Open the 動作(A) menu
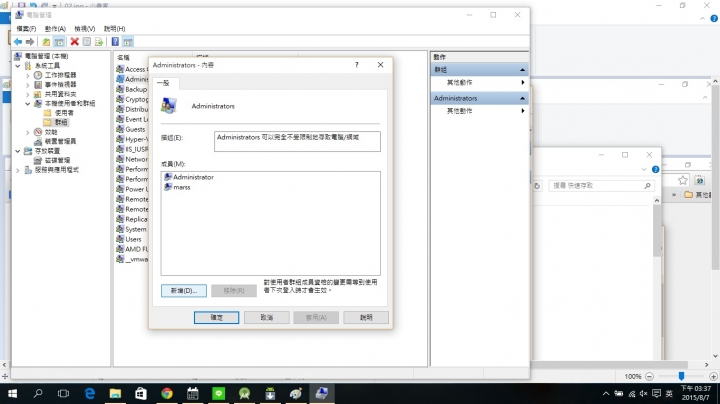 pyautogui.click(x=55, y=28)
